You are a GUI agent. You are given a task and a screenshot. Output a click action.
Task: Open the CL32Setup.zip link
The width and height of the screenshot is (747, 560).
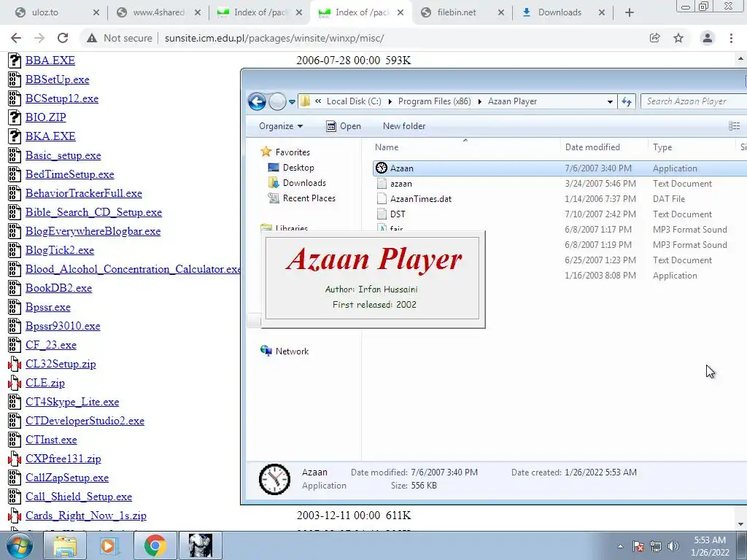pos(61,364)
